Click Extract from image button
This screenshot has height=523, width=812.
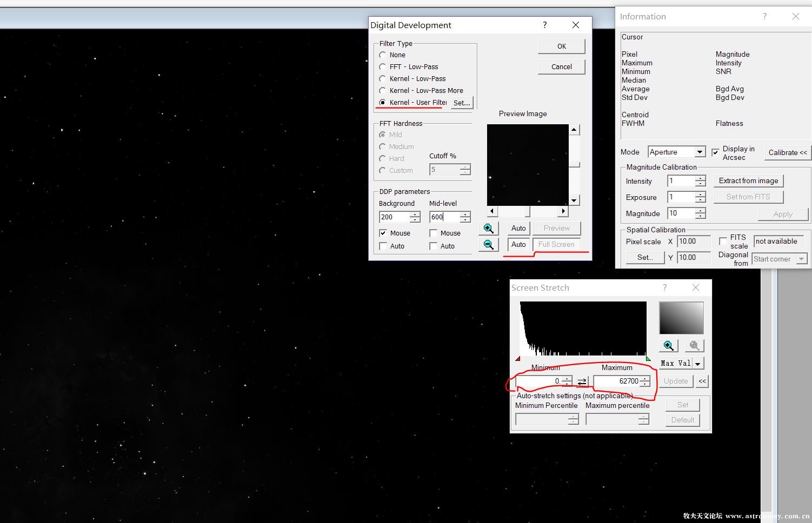[x=749, y=181]
